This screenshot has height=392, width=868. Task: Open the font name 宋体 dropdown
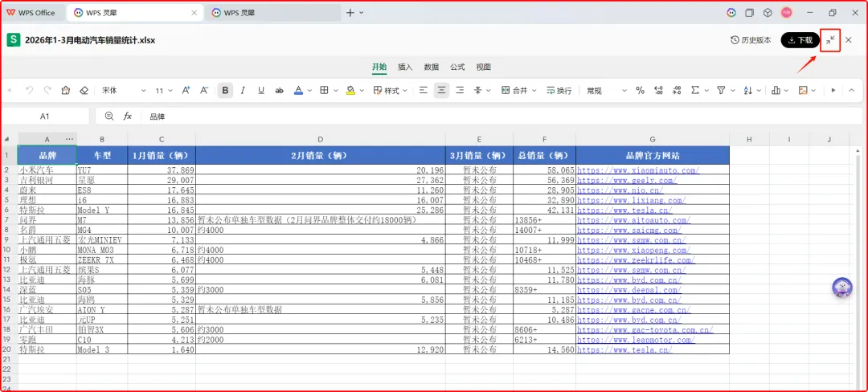pos(123,90)
